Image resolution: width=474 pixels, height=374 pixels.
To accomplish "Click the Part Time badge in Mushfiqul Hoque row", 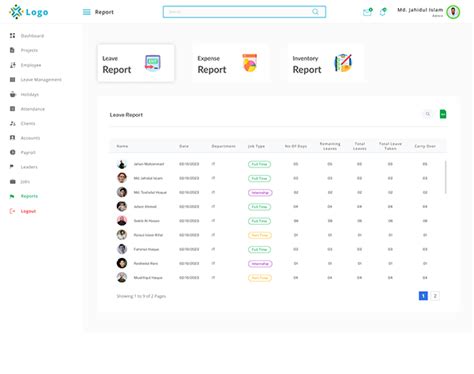I will point(260,278).
